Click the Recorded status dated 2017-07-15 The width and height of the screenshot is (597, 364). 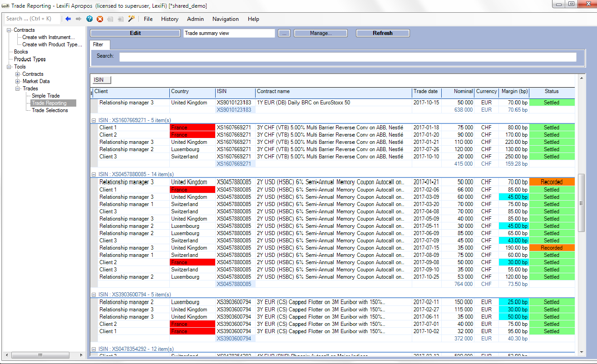coord(552,248)
